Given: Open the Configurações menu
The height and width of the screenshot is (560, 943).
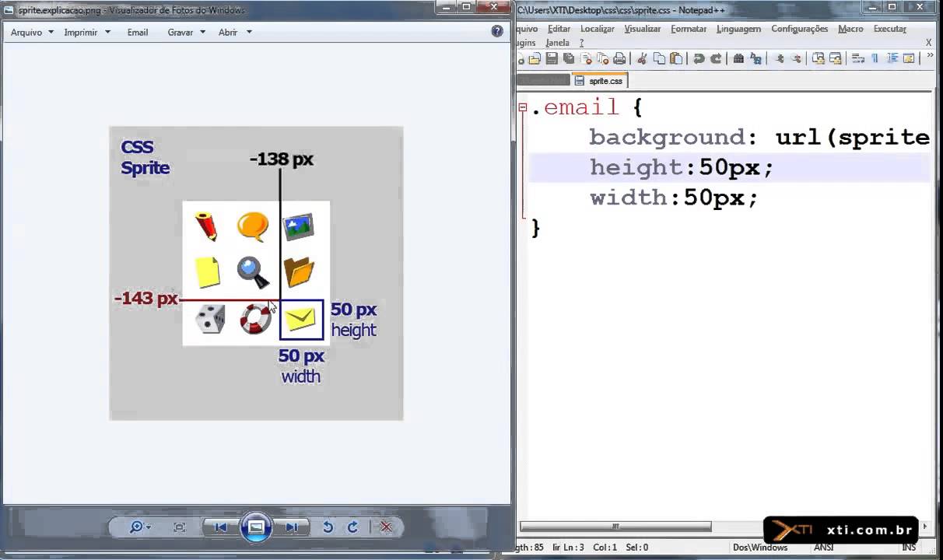Looking at the screenshot, I should point(799,29).
